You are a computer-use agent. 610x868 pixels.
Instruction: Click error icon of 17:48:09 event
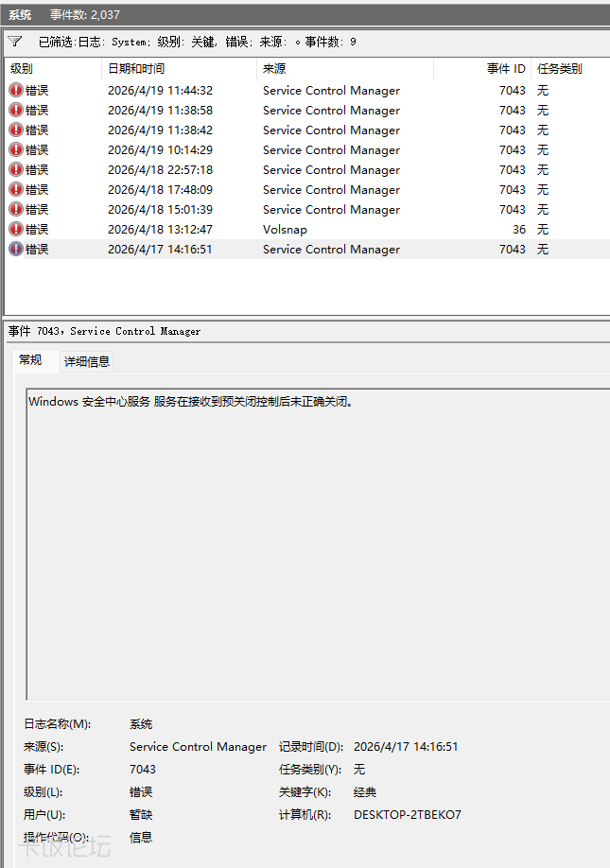click(16, 190)
